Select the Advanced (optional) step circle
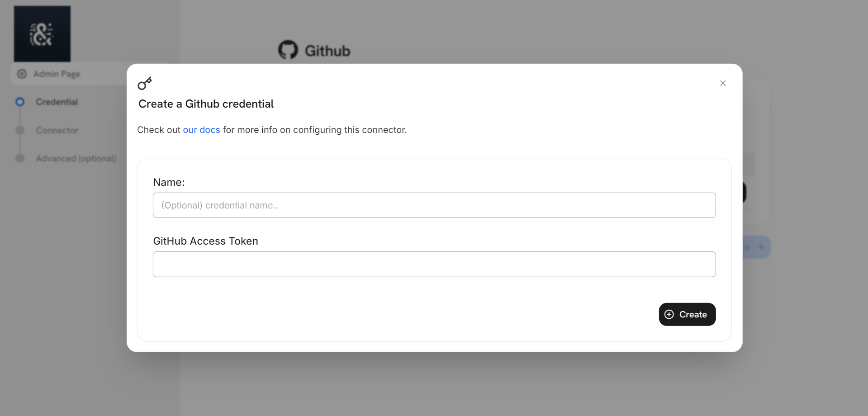Viewport: 868px width, 416px height. pyautogui.click(x=20, y=158)
